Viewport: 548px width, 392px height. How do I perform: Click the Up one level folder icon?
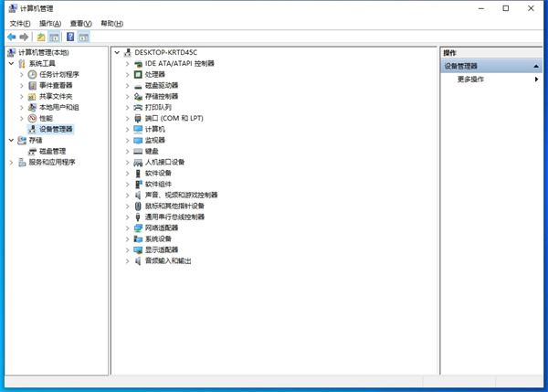pos(41,37)
